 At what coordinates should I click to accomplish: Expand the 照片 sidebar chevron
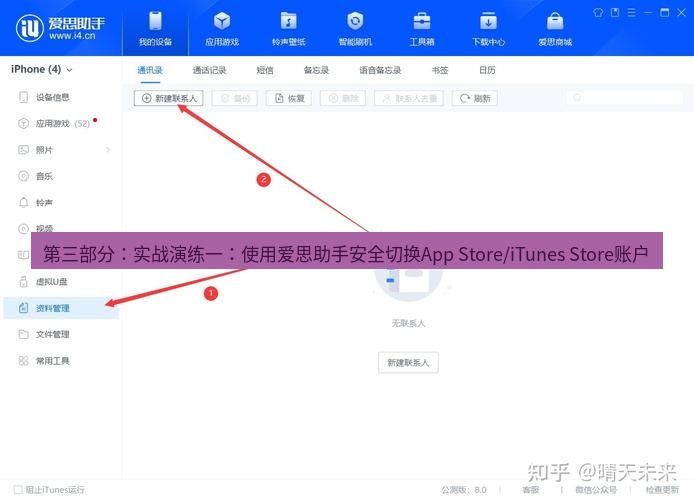point(108,150)
